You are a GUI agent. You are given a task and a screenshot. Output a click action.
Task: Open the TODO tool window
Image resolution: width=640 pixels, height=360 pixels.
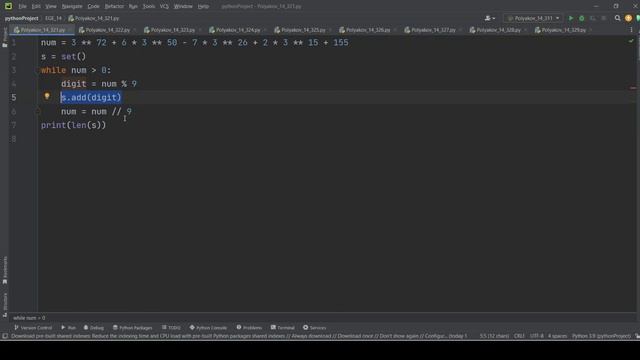point(171,327)
